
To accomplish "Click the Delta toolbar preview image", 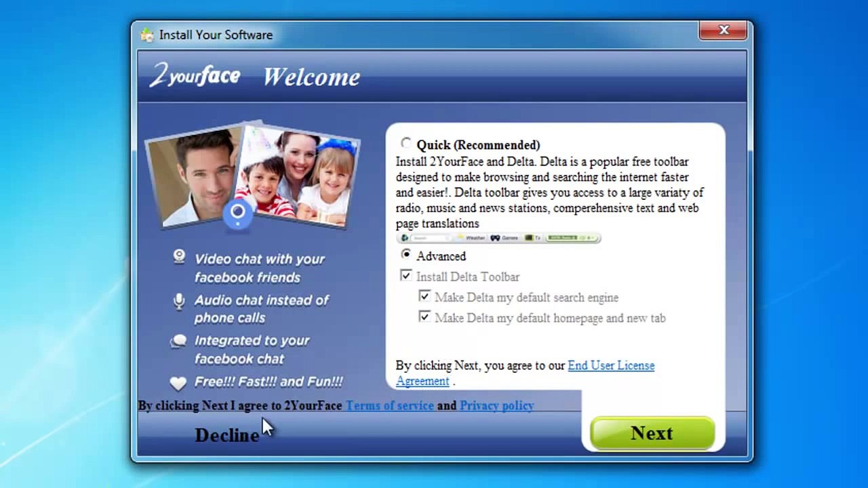I will point(498,238).
